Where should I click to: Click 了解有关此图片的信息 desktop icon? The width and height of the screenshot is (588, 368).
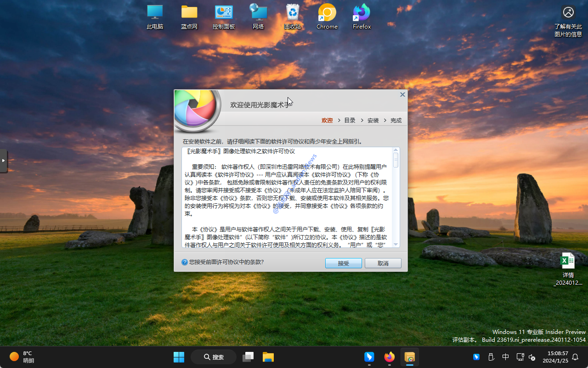568,21
